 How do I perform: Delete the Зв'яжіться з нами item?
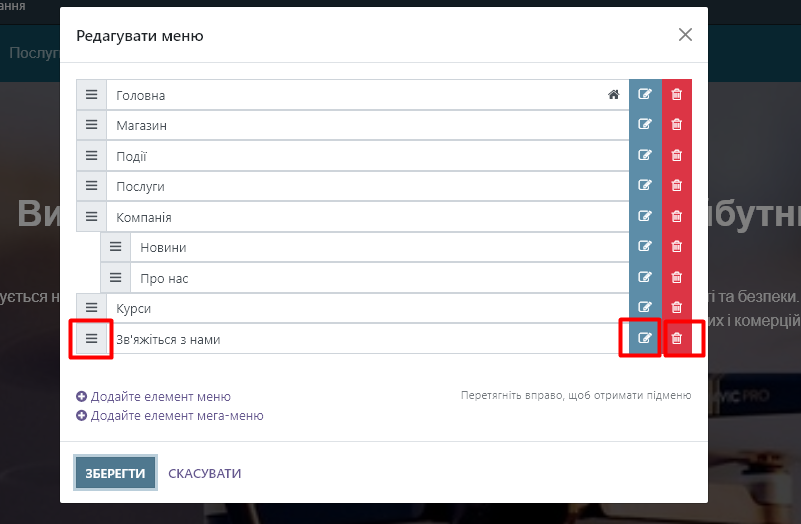pyautogui.click(x=676, y=339)
